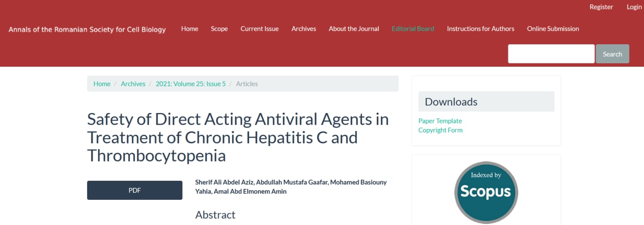The image size is (644, 225).
Task: Click the Home breadcrumb link
Action: tap(102, 84)
